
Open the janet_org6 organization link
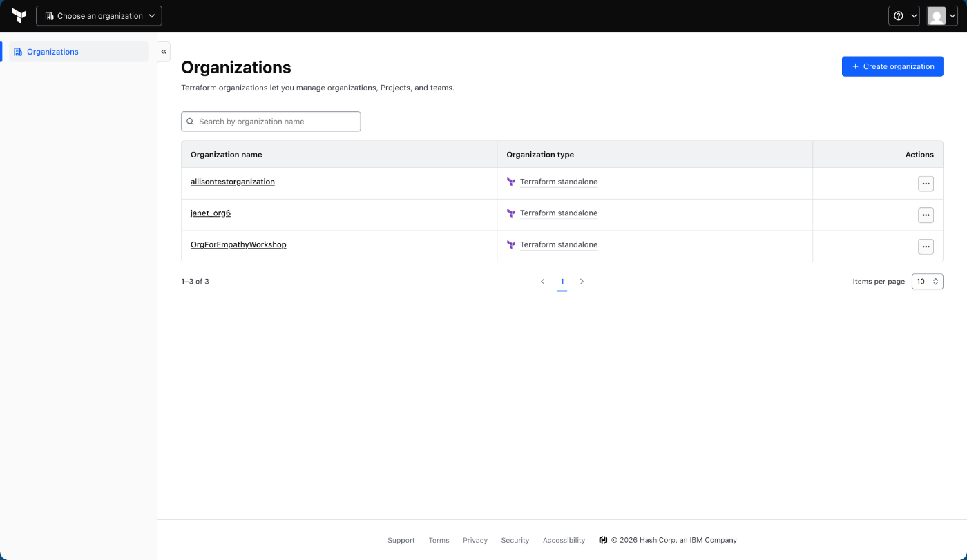(x=211, y=213)
